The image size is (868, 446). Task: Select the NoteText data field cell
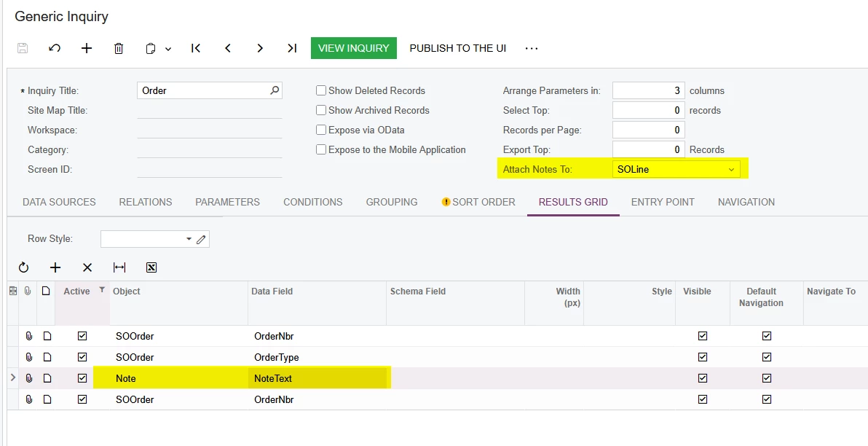click(317, 378)
